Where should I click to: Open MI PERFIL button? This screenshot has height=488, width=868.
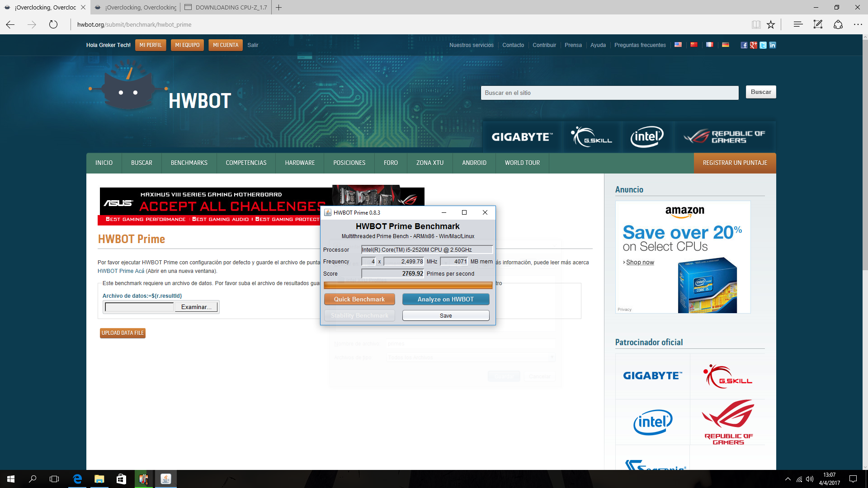(151, 45)
